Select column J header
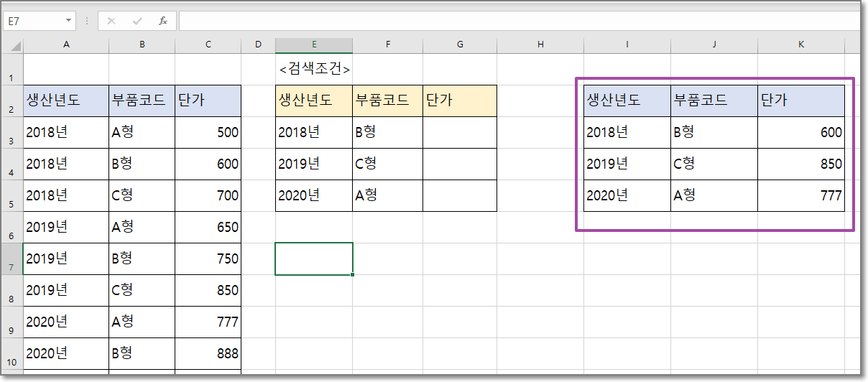 714,45
